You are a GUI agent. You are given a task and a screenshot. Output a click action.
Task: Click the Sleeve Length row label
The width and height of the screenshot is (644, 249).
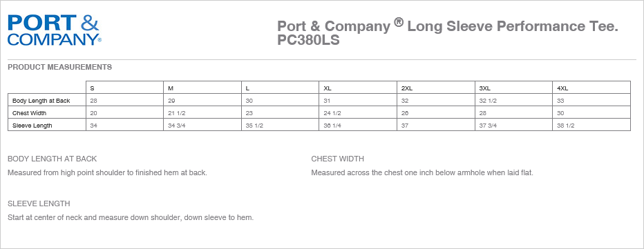coord(47,125)
